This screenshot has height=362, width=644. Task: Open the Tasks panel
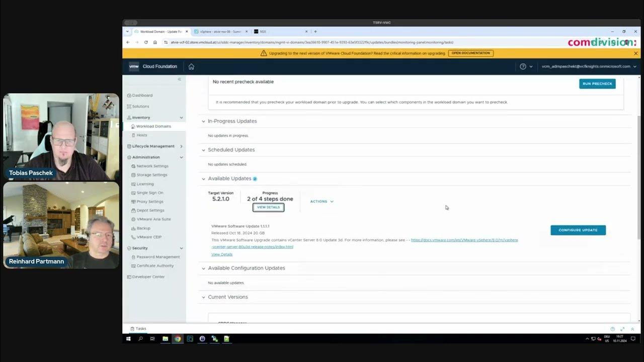click(138, 329)
